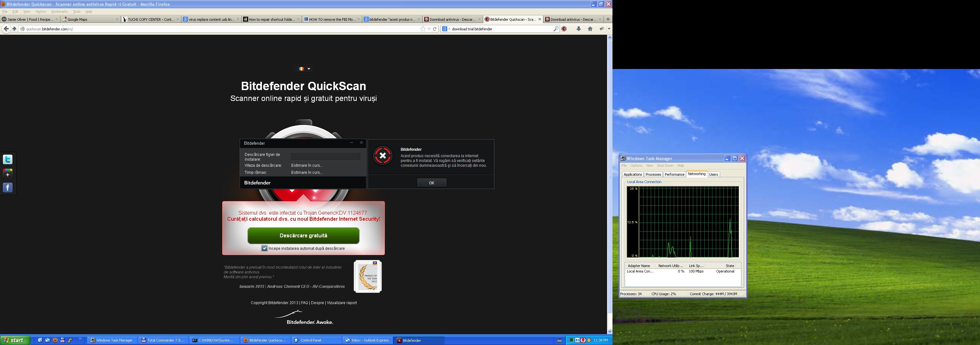Open Task Manager Options menu
This screenshot has width=980, height=345.
(x=636, y=166)
